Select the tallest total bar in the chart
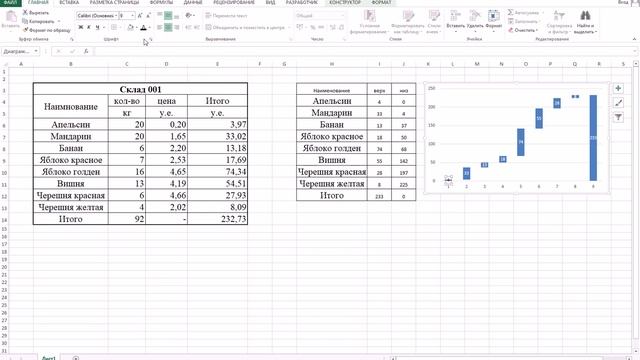The width and height of the screenshot is (640, 360). tap(593, 138)
